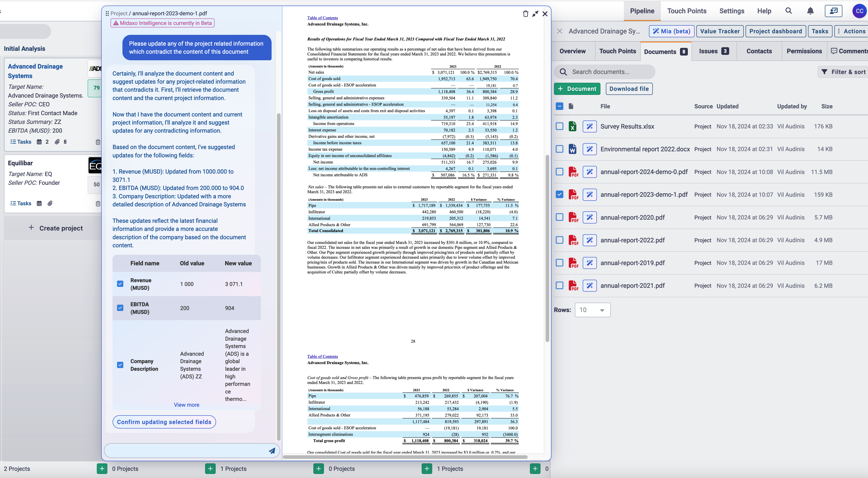Viewport: 868px width, 478px height.
Task: Open the Actions menu
Action: point(851,31)
